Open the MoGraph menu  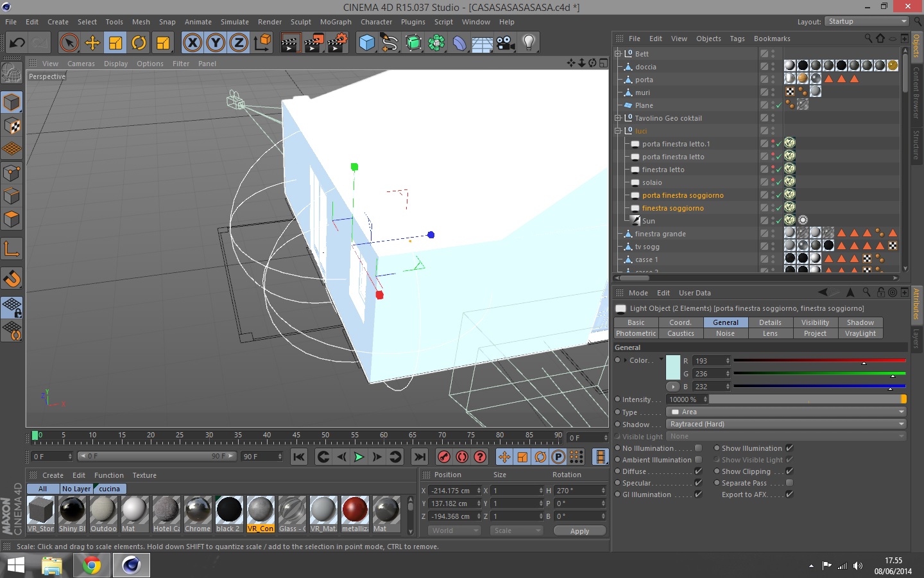coord(336,22)
